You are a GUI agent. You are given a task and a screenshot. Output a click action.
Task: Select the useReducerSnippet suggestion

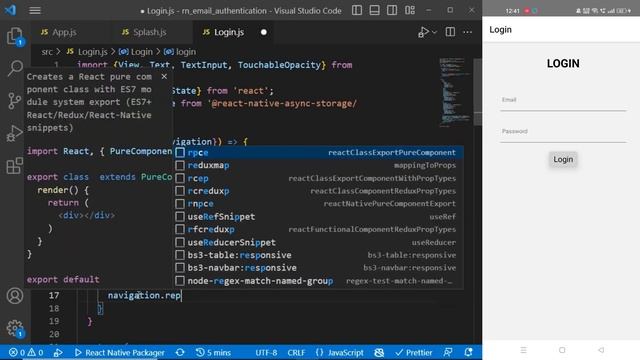pyautogui.click(x=318, y=242)
